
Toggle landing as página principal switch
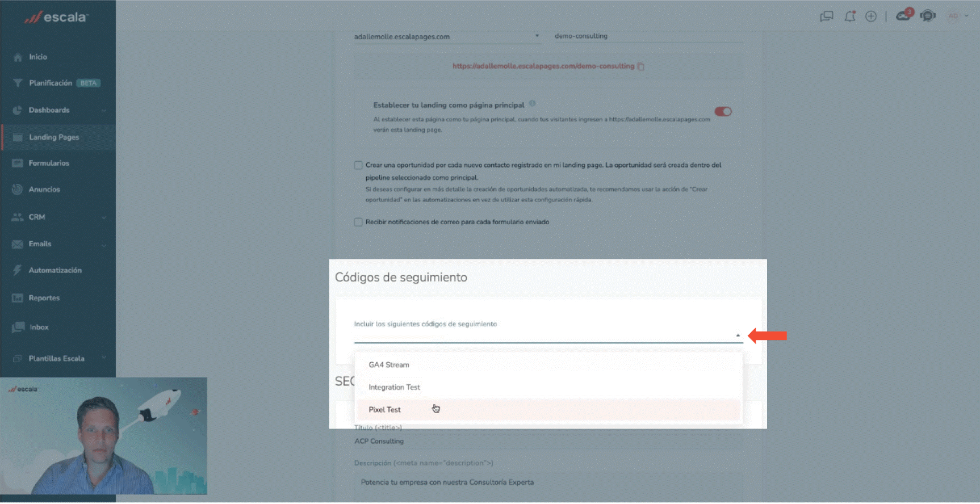723,111
